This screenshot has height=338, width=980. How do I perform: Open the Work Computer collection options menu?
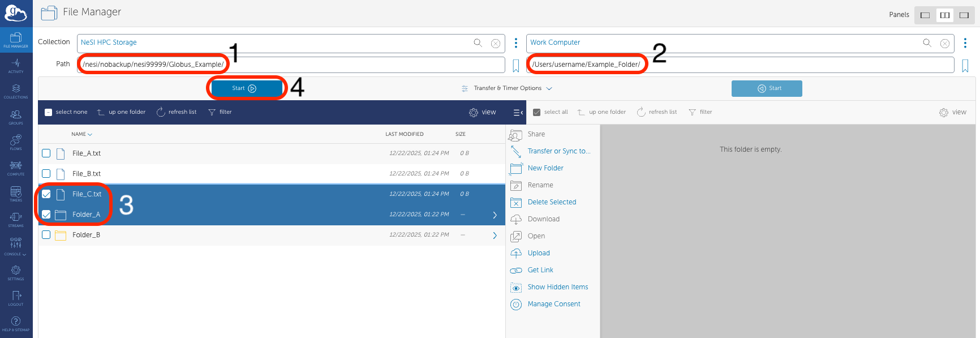pos(965,43)
